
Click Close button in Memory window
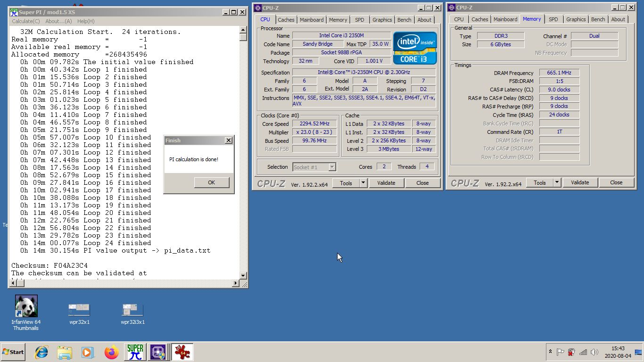(616, 182)
